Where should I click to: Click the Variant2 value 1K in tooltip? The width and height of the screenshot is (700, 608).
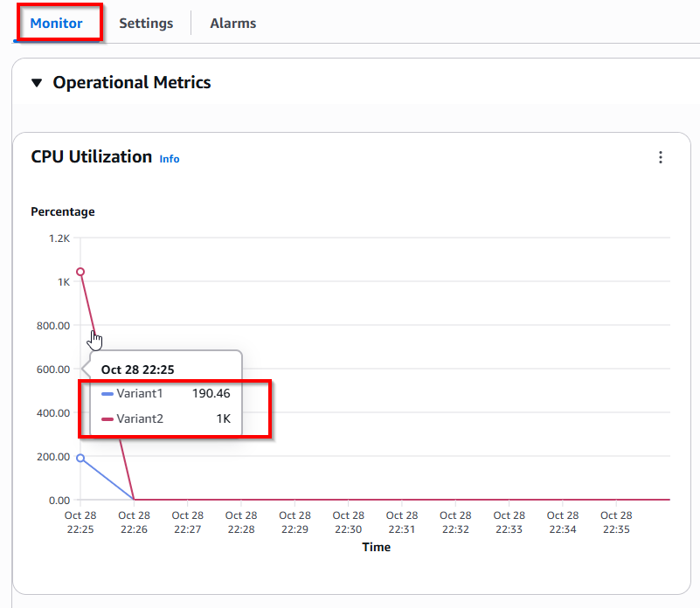pos(221,419)
